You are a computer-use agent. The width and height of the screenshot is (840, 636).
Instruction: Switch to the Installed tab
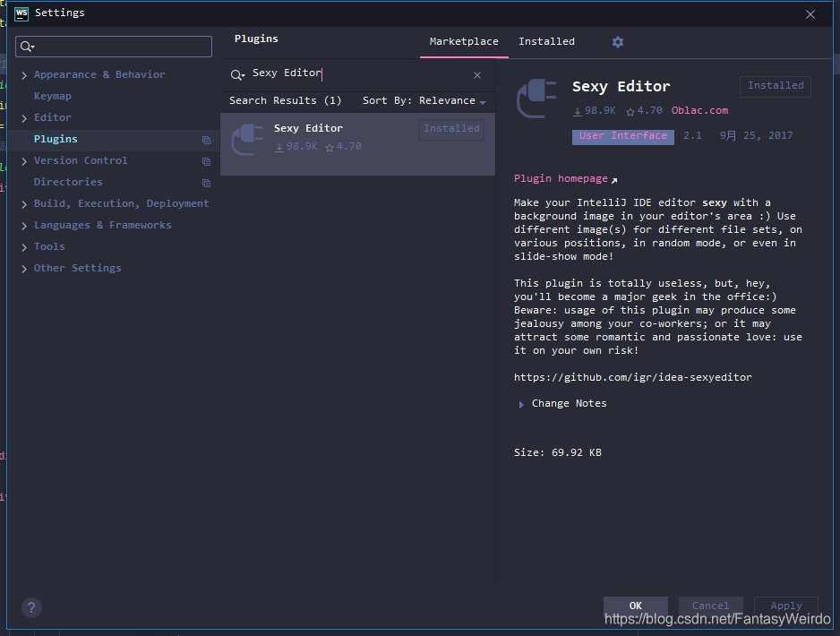pyautogui.click(x=546, y=41)
